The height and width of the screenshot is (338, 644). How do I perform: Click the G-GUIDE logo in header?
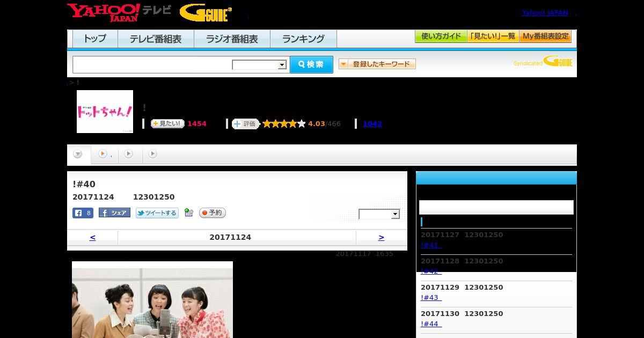coord(206,13)
